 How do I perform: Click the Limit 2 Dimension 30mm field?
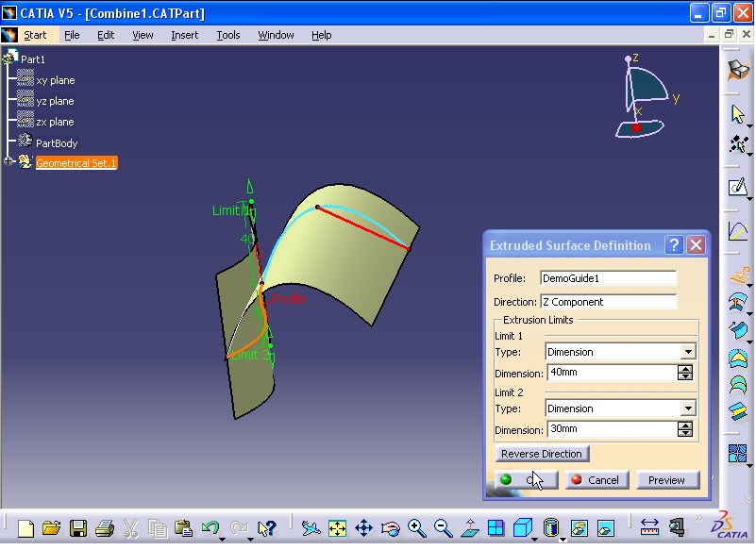tap(613, 429)
